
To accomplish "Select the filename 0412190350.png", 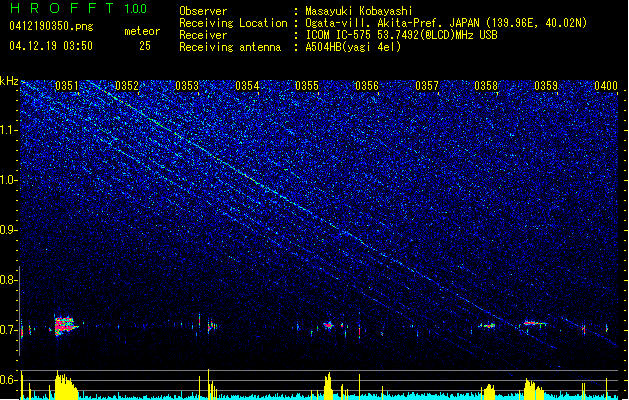I will (x=51, y=26).
